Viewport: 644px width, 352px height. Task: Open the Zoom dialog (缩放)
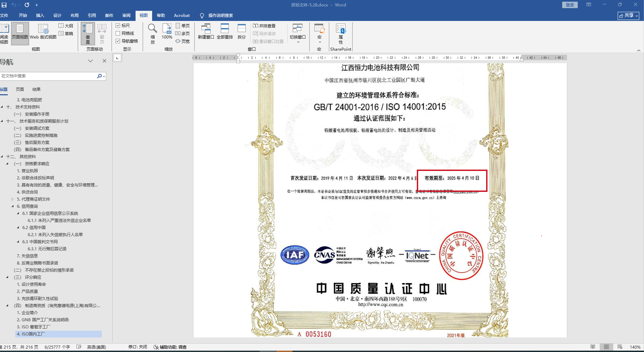tap(152, 34)
